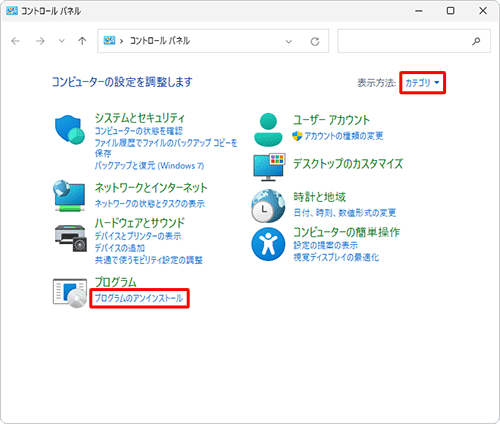Click the Network and Internet globe icon
This screenshot has width=500, height=424.
pyautogui.click(x=69, y=196)
